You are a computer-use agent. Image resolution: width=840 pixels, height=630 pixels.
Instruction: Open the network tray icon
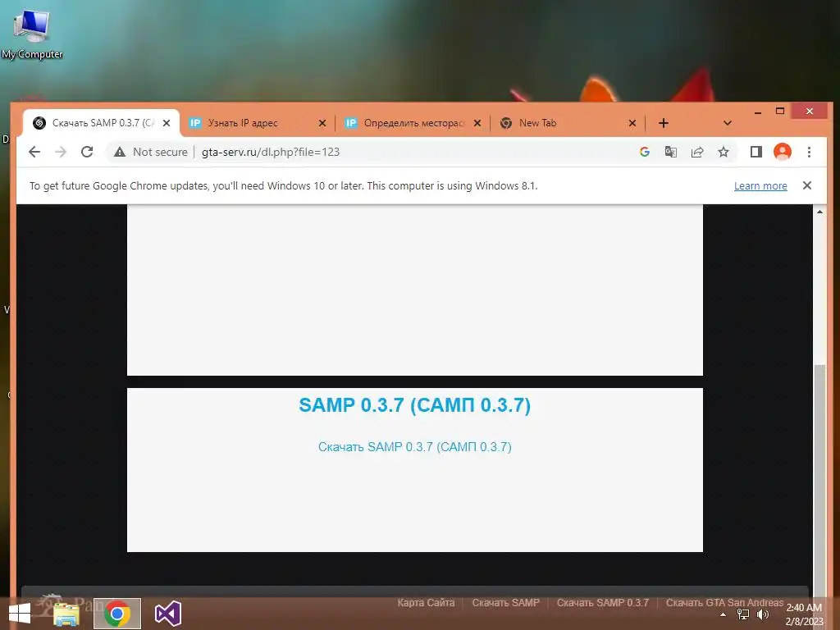(x=743, y=614)
